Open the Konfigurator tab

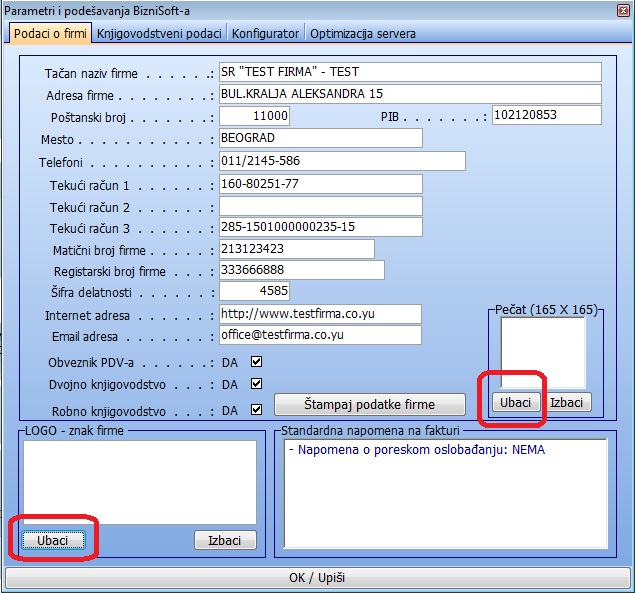click(x=265, y=33)
